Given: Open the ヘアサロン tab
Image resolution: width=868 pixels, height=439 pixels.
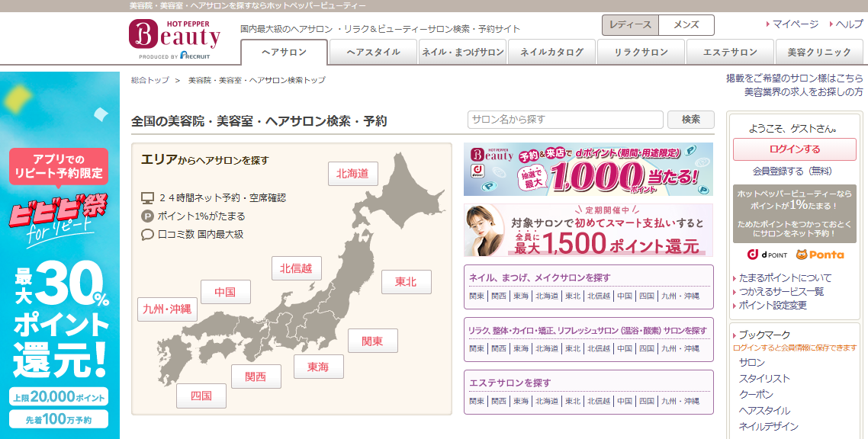Looking at the screenshot, I should pyautogui.click(x=284, y=52).
